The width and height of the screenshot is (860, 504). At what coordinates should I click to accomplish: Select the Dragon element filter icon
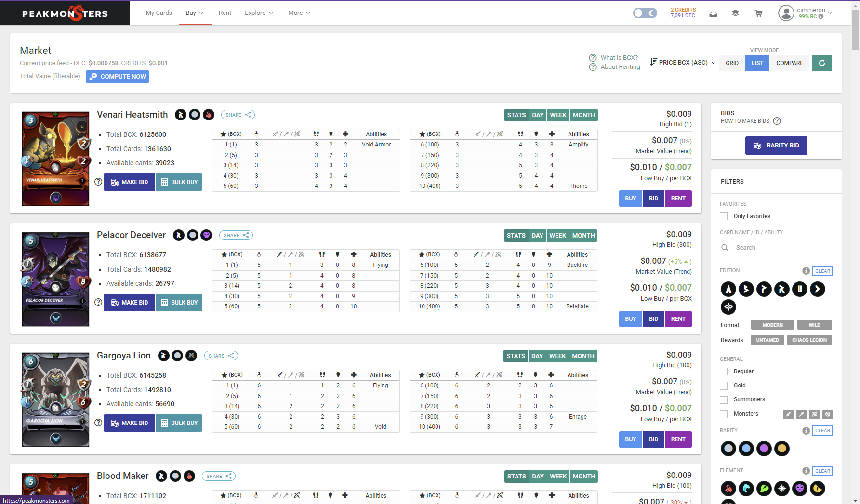coord(818,489)
